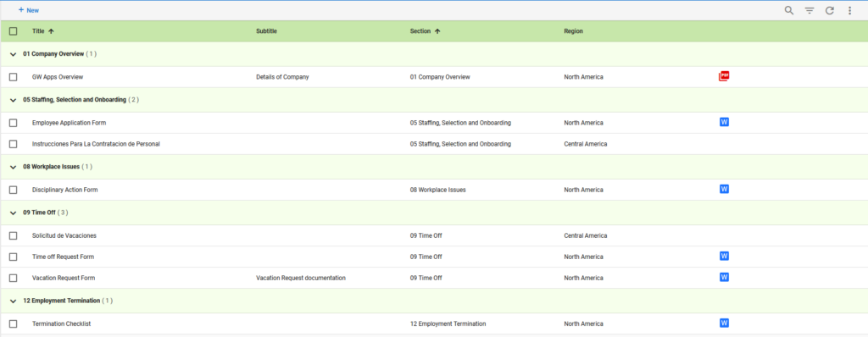Open Word icon for Vacation Request Form
Image resolution: width=868 pixels, height=337 pixels.
724,277
